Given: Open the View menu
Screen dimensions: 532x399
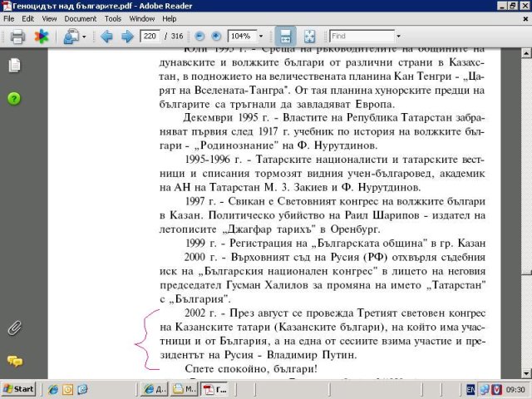Looking at the screenshot, I should coord(49,18).
